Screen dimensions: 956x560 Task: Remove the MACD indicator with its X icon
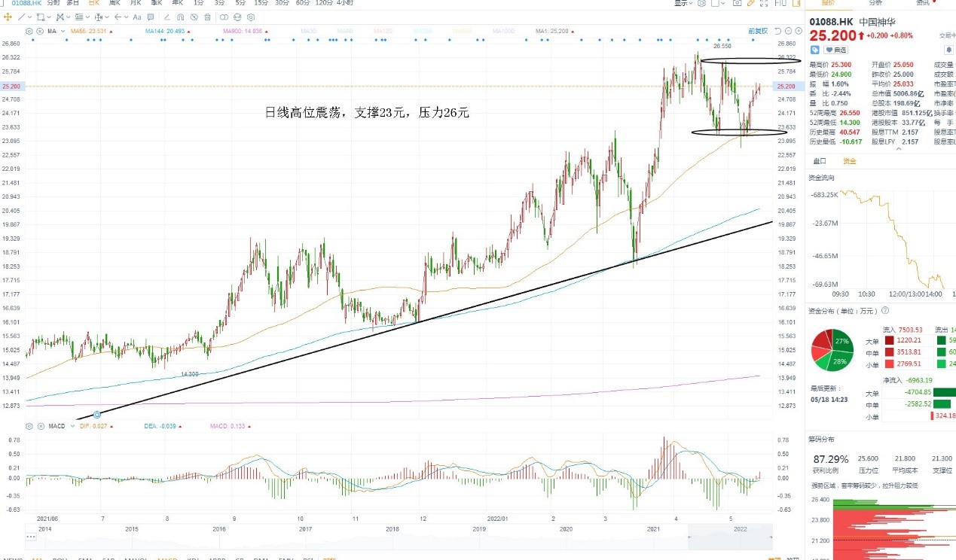point(40,426)
